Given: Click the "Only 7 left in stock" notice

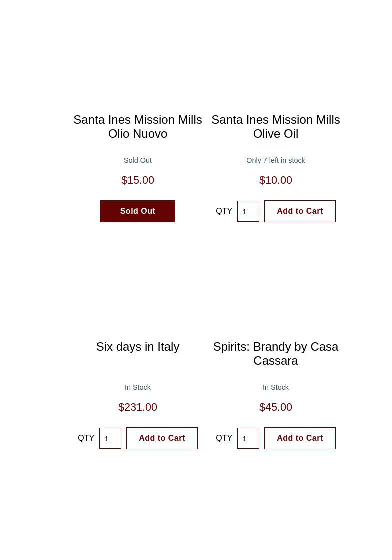Looking at the screenshot, I should coord(276,160).
